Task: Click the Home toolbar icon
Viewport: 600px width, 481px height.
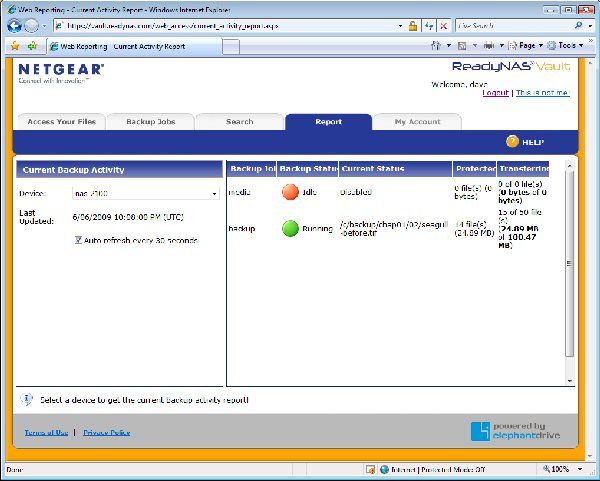Action: click(x=435, y=46)
